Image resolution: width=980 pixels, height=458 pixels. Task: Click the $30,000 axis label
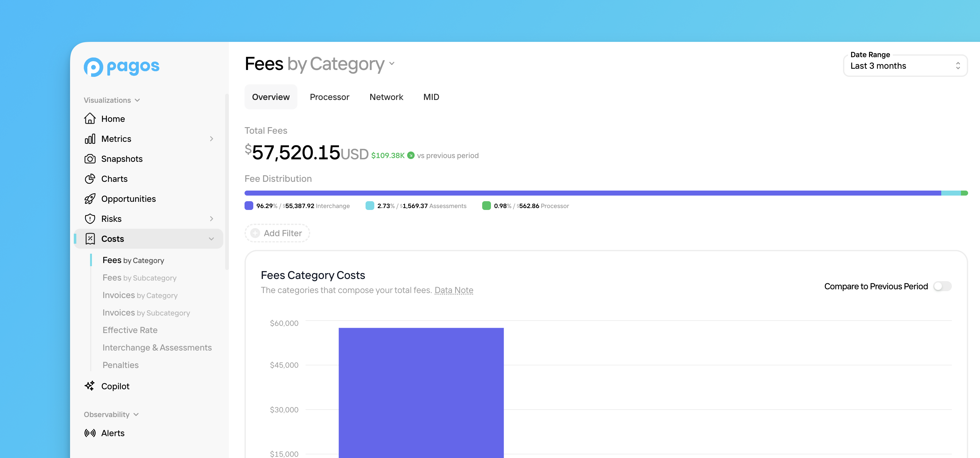click(x=284, y=410)
